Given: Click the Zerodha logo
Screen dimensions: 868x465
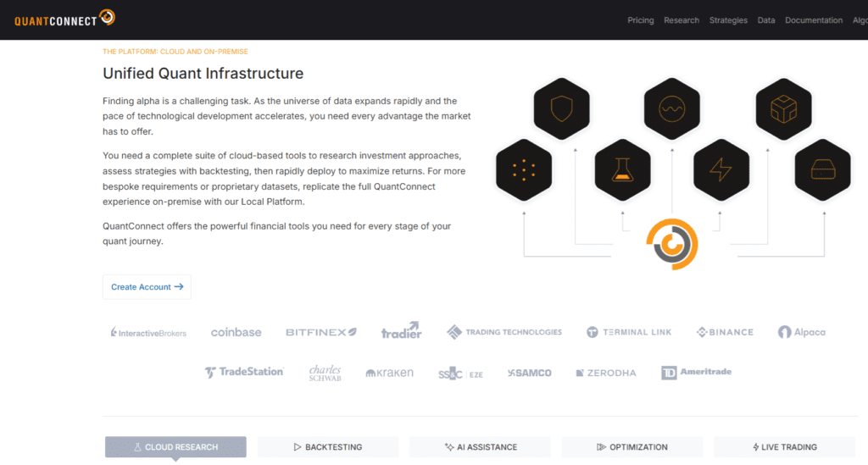Looking at the screenshot, I should tap(606, 374).
